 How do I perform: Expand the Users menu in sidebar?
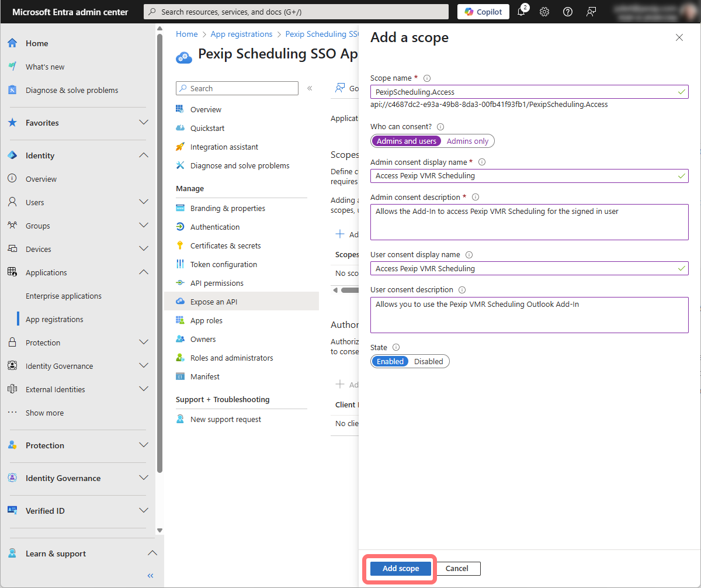click(x=144, y=202)
